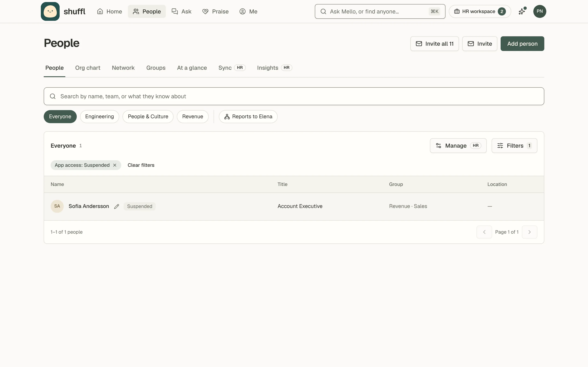This screenshot has width=588, height=367.
Task: Go to Home in top navigation
Action: coord(109,11)
